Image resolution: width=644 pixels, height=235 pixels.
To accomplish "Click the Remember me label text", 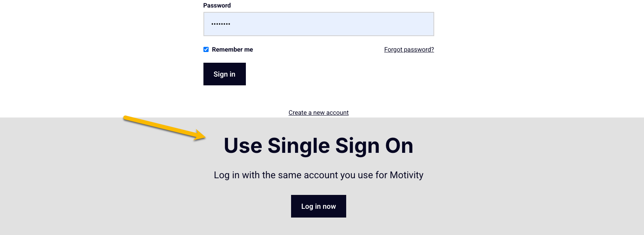I will tap(232, 50).
